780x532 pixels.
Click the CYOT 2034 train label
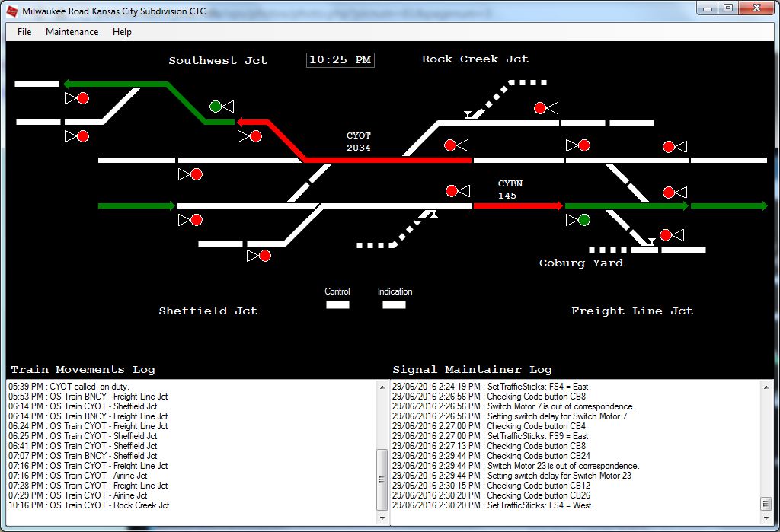(359, 142)
